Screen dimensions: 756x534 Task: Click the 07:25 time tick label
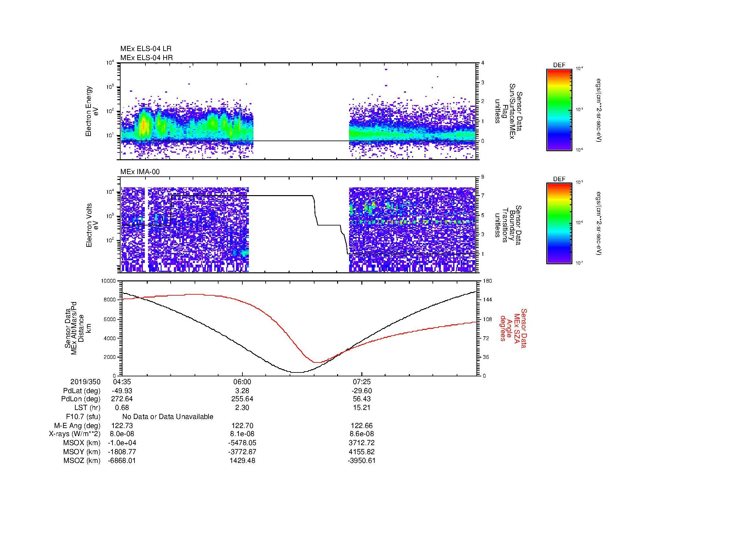point(362,382)
